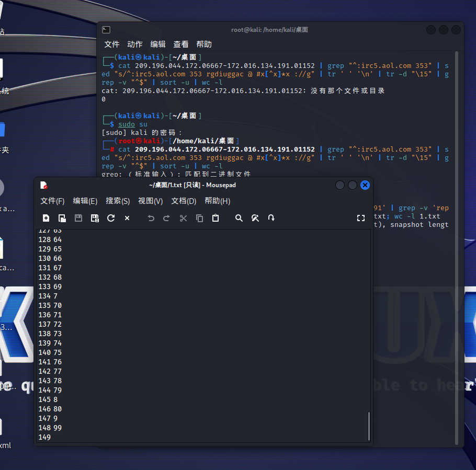
Task: Click the last line '149' in Mousepad
Action: point(44,437)
